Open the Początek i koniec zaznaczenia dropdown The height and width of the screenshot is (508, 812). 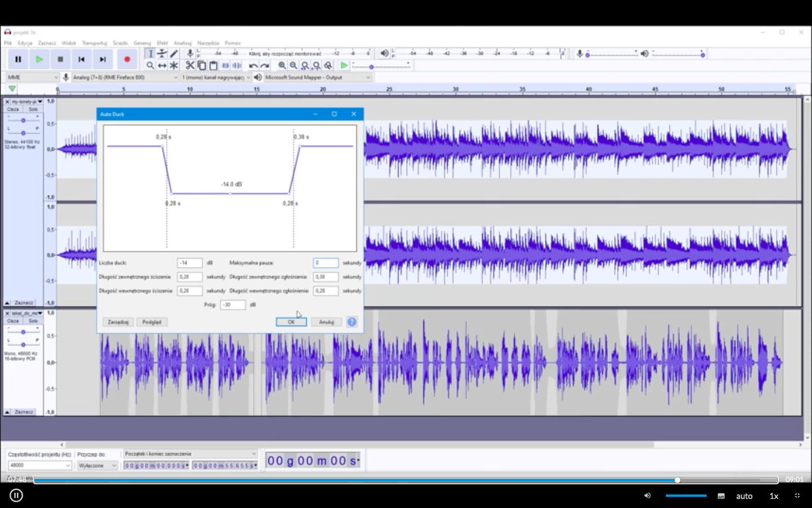pyautogui.click(x=191, y=454)
